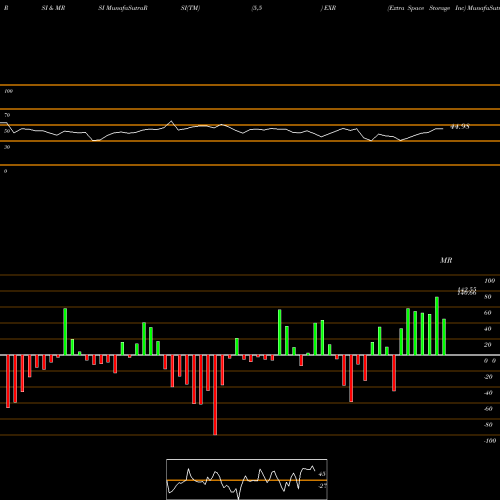This screenshot has width=500, height=500.
Task: Click the MR axis label -20
Action: tap(488, 377)
